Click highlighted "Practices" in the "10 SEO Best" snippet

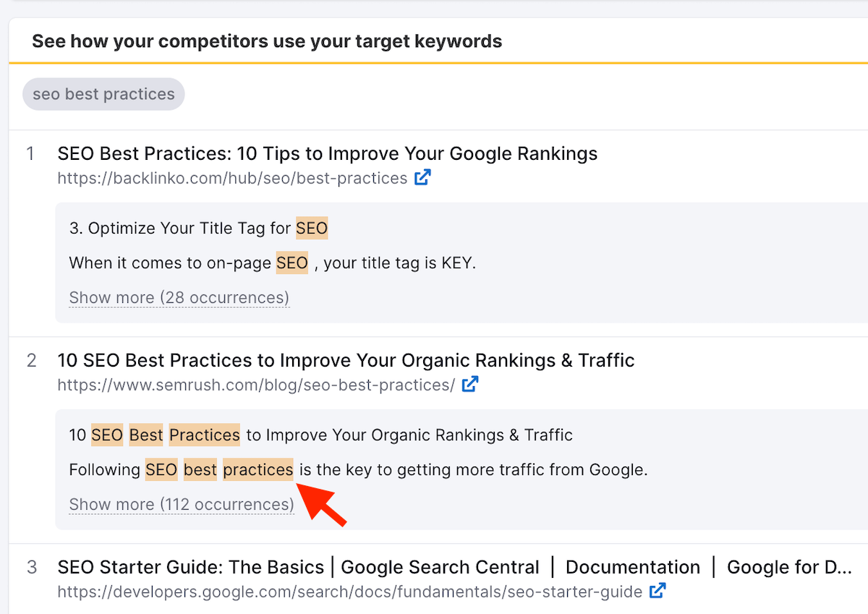click(x=205, y=435)
